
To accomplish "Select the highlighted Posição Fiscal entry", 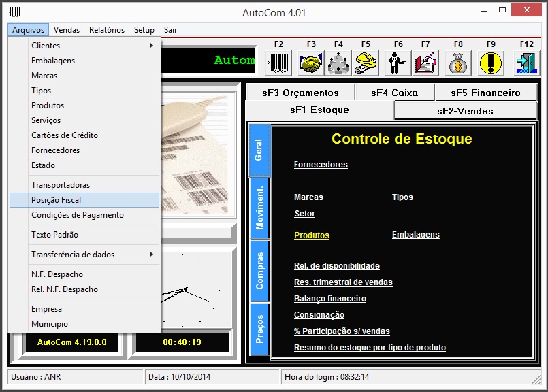I will click(x=84, y=200).
